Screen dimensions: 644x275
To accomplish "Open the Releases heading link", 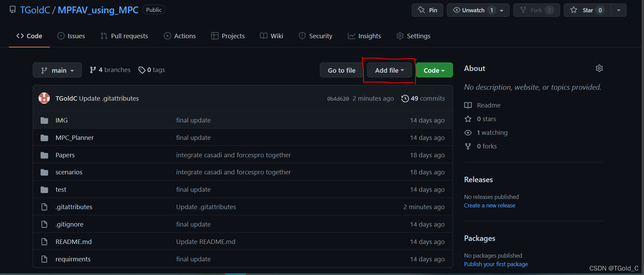I will pyautogui.click(x=479, y=179).
